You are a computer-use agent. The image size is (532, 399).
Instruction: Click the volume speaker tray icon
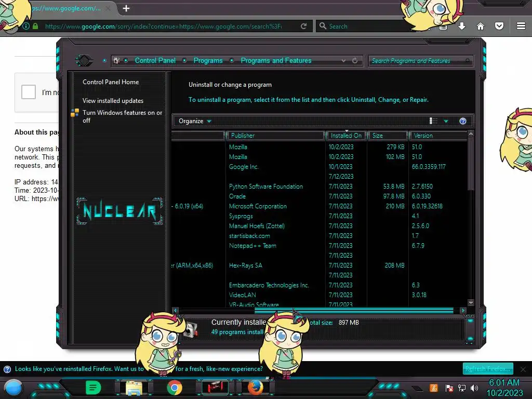coord(474,388)
